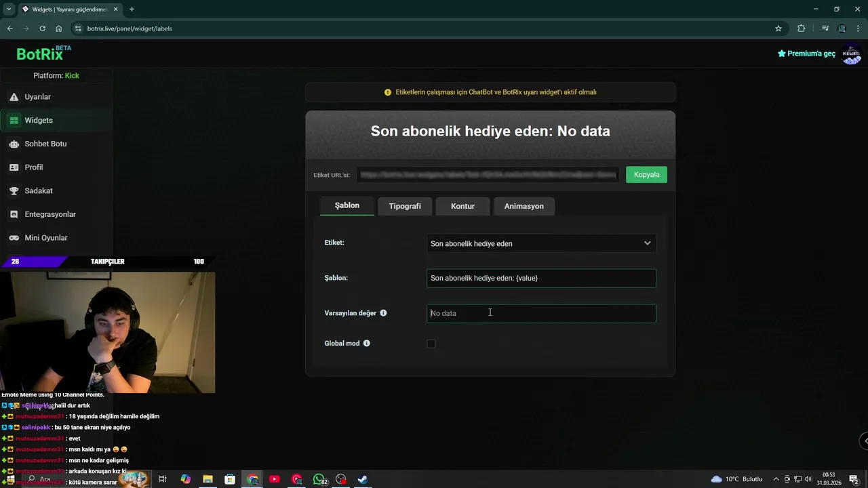Viewport: 868px width, 488px height.
Task: Click the blurred Etiket URL field
Action: pyautogui.click(x=488, y=175)
